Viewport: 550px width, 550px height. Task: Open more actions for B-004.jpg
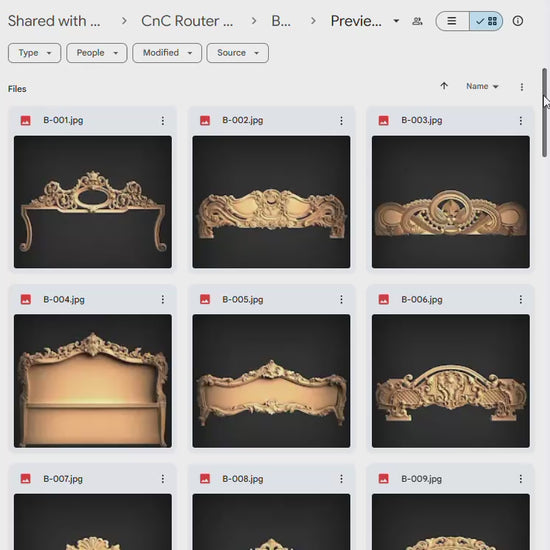(163, 299)
